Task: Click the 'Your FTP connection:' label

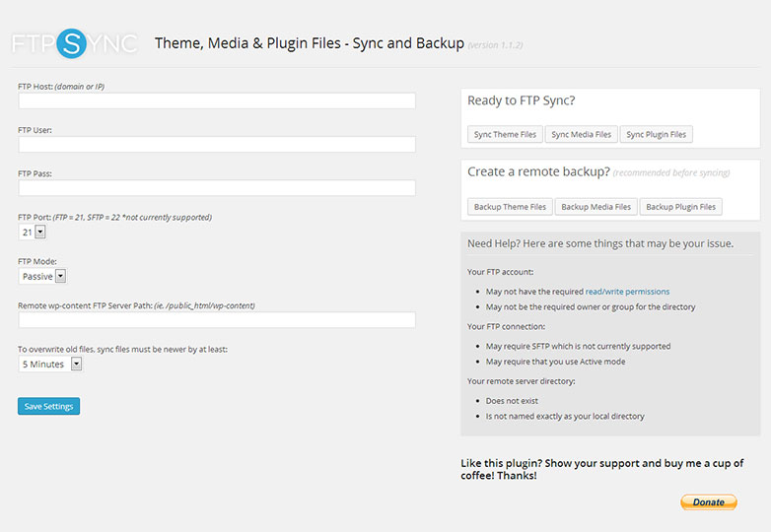Action: tap(507, 327)
